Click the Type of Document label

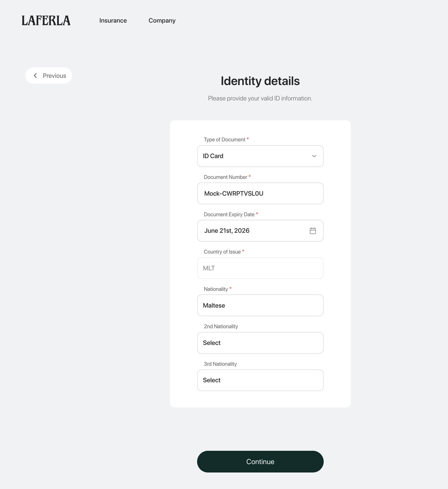pos(224,140)
